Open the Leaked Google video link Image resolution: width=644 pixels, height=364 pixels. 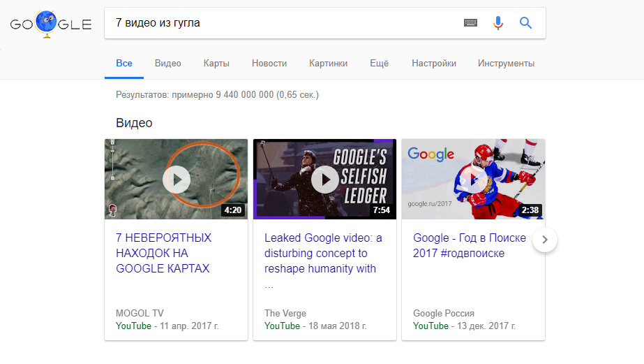(x=323, y=261)
